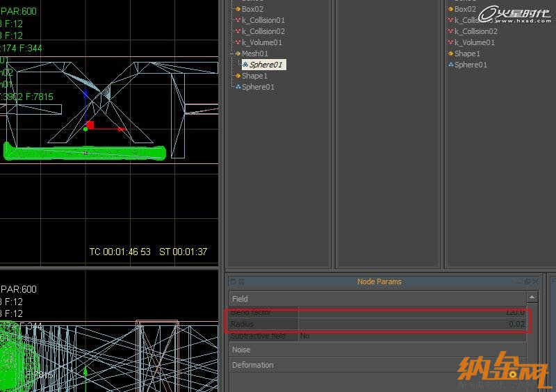Select k_Collision02 in the left tree
556x392 pixels.
pyautogui.click(x=263, y=31)
